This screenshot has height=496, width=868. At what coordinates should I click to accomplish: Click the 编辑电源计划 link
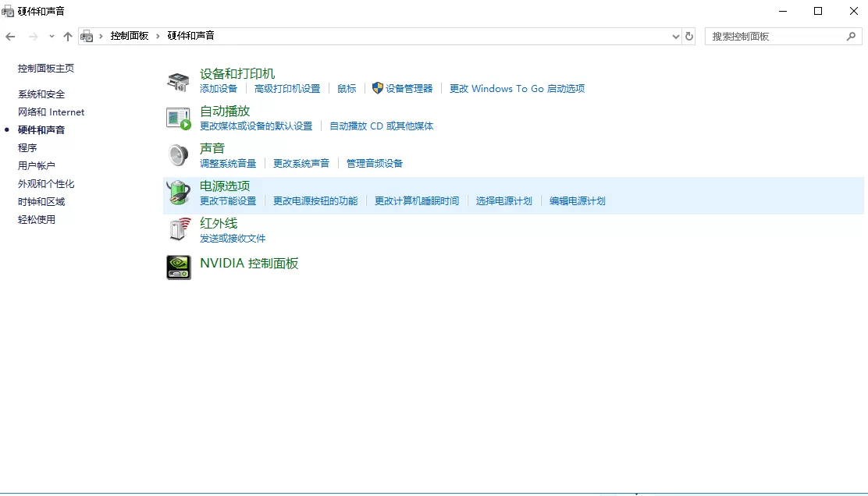point(578,201)
